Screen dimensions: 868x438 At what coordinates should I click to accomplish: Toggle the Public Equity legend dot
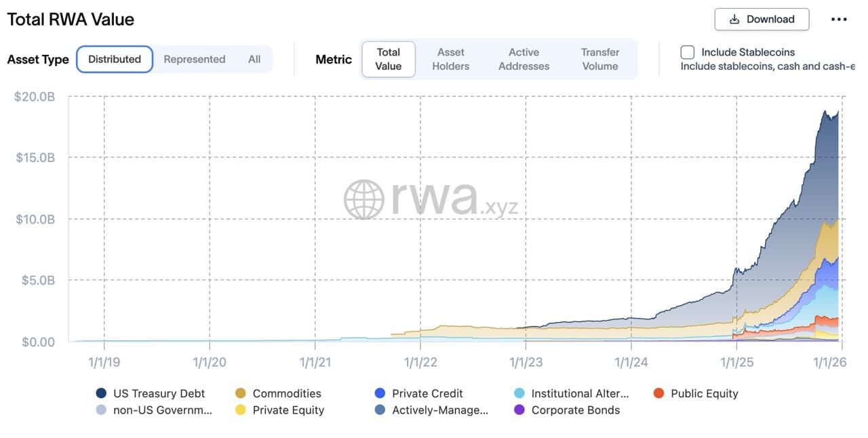coord(658,393)
